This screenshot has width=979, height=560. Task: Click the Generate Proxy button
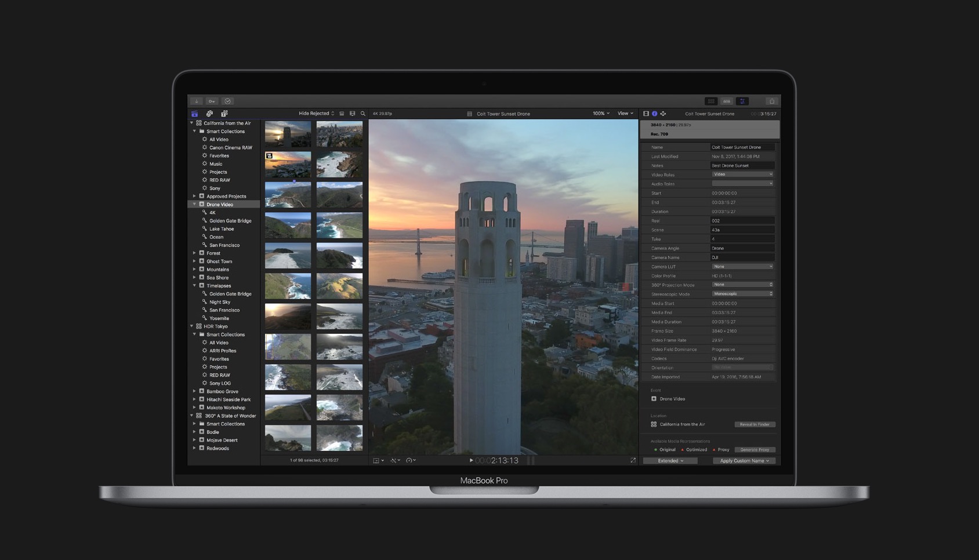point(755,449)
